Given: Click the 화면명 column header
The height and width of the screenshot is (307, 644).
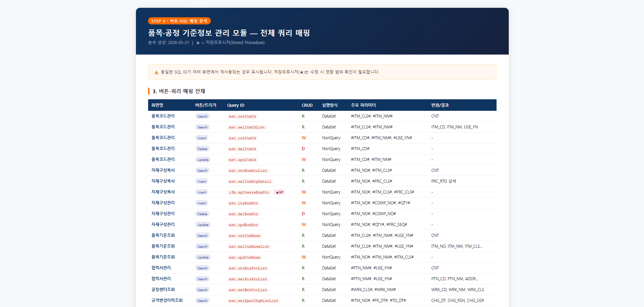Looking at the screenshot, I should coord(157,105).
